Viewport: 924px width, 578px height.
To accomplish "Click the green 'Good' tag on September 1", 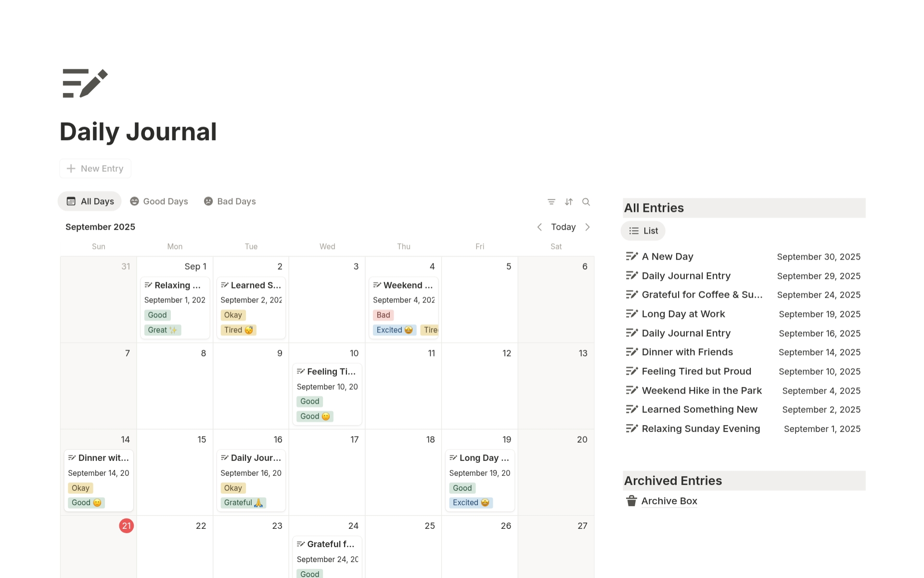I will [x=157, y=315].
